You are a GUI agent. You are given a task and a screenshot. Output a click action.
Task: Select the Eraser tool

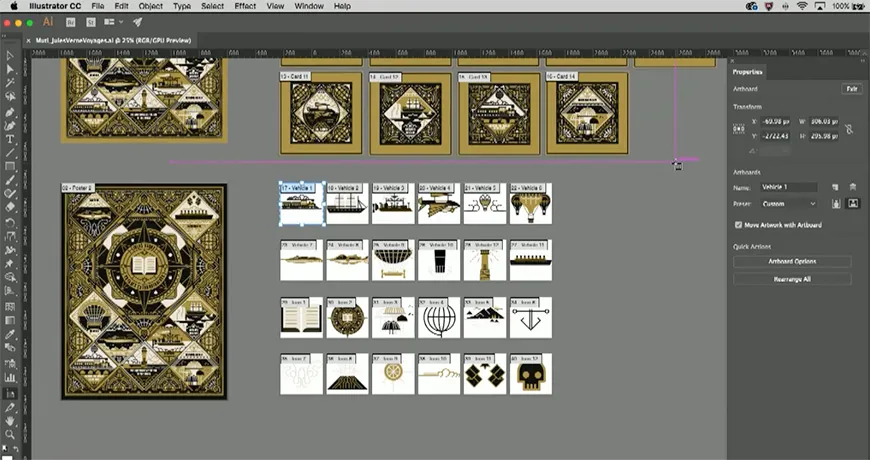point(10,207)
